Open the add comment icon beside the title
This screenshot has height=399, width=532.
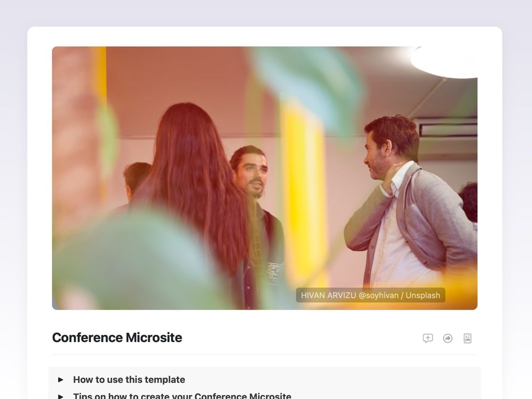pos(428,338)
